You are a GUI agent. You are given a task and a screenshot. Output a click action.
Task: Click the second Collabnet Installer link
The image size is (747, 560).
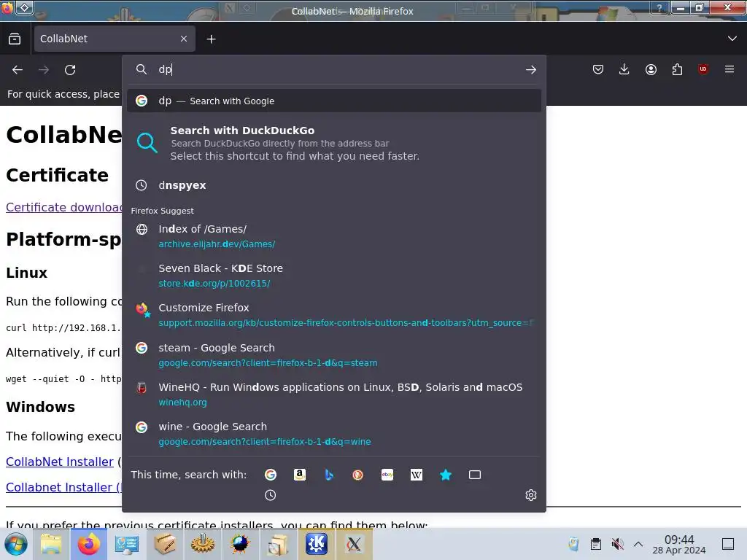[x=63, y=488]
